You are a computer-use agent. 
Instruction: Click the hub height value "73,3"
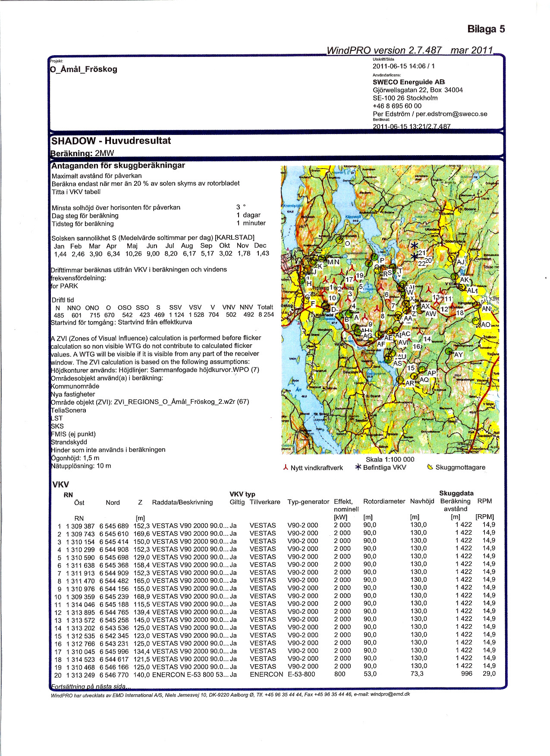(x=417, y=674)
